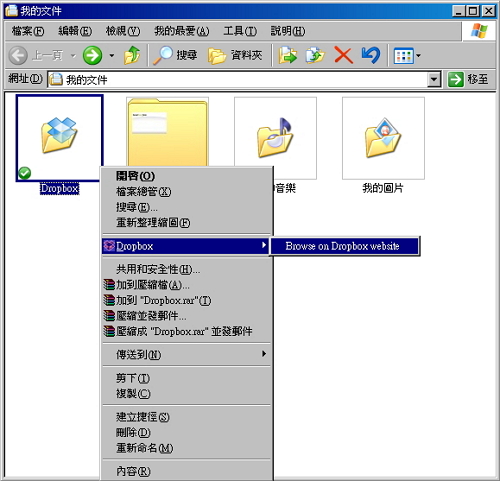Open the 我的最愛(A) menu
500x481 pixels.
tap(182, 31)
